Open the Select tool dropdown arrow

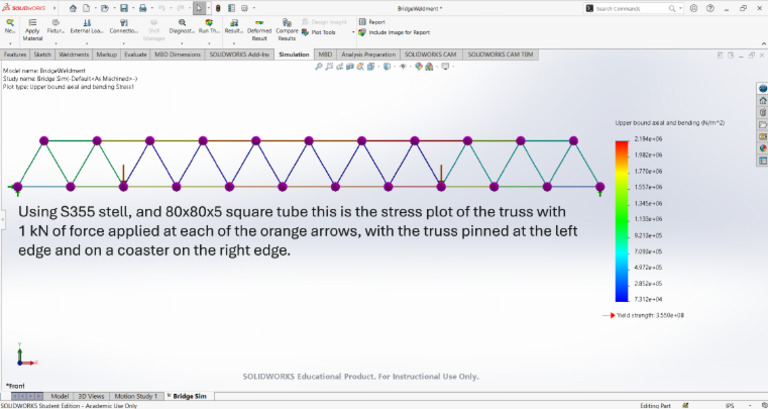tap(209, 8)
